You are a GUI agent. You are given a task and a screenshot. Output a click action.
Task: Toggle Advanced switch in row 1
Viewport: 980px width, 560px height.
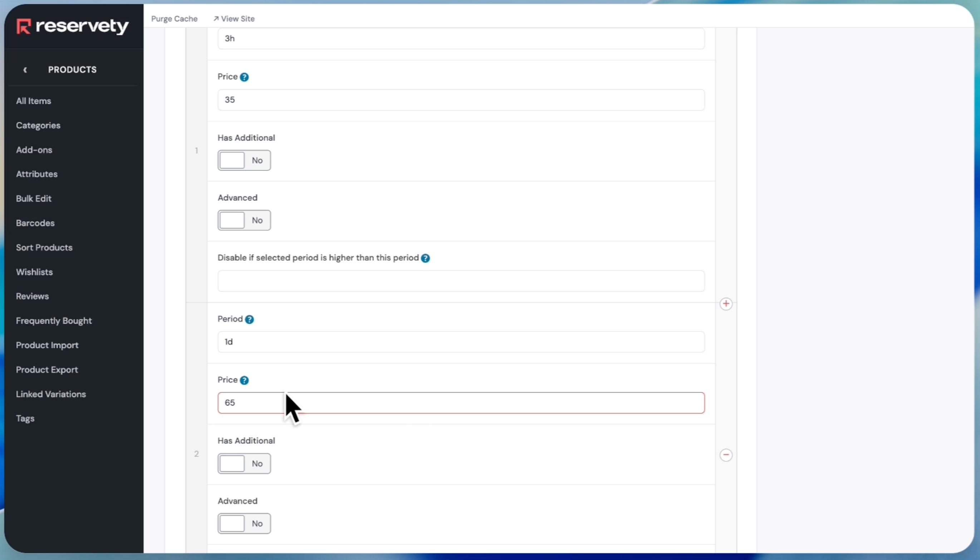click(x=244, y=220)
